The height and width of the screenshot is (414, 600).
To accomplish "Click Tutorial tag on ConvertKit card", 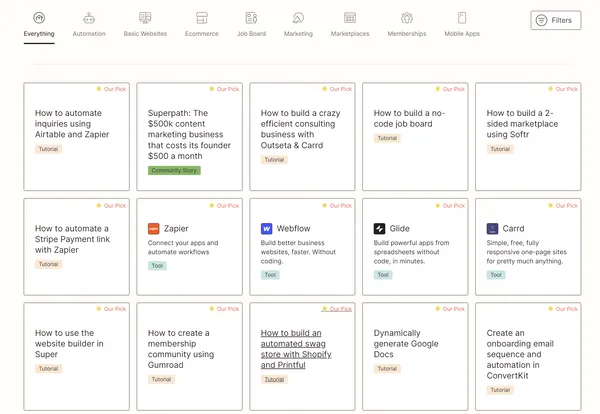I will [500, 390].
